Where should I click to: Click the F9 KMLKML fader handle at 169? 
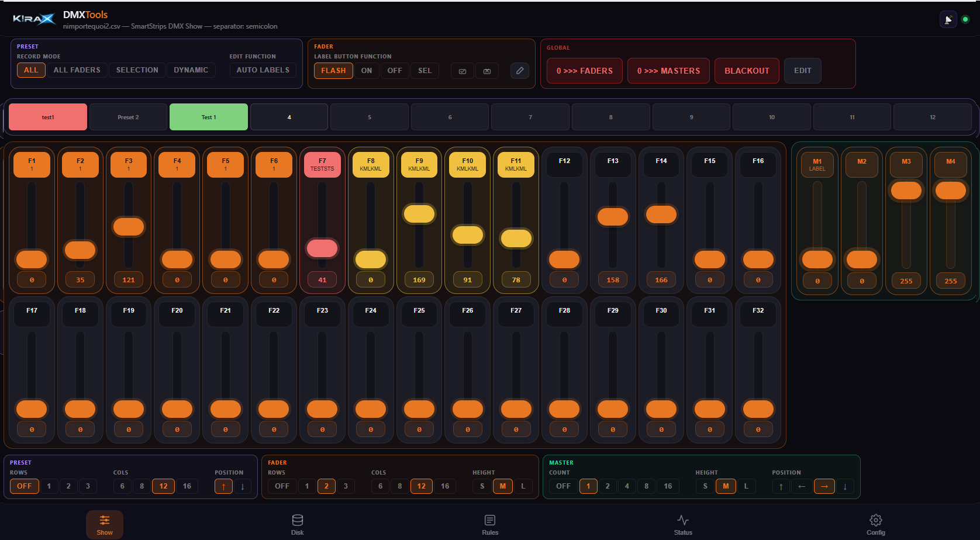(419, 214)
